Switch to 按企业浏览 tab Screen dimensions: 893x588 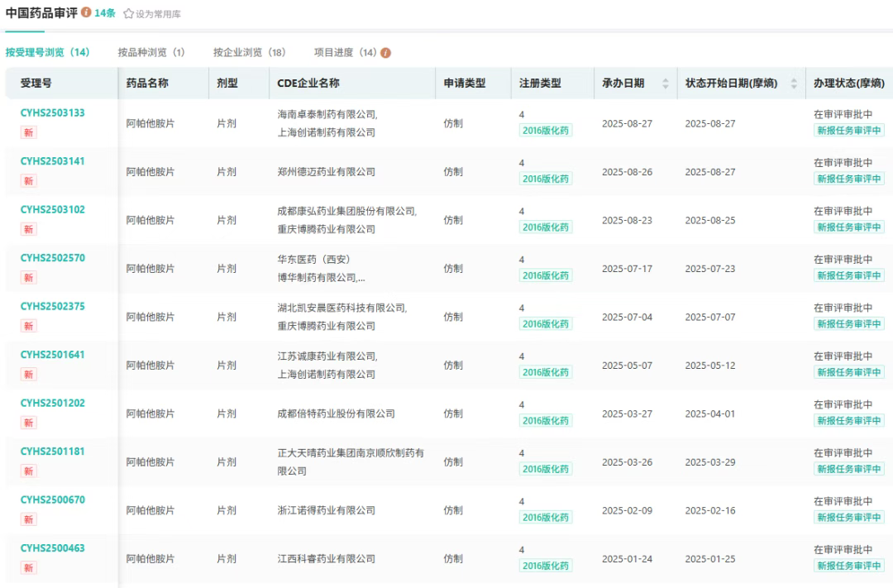tap(249, 52)
